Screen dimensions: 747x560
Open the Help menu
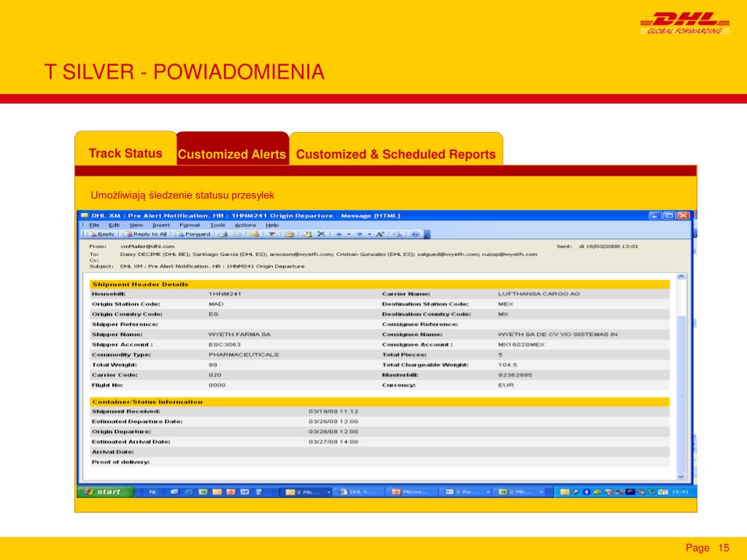(272, 225)
